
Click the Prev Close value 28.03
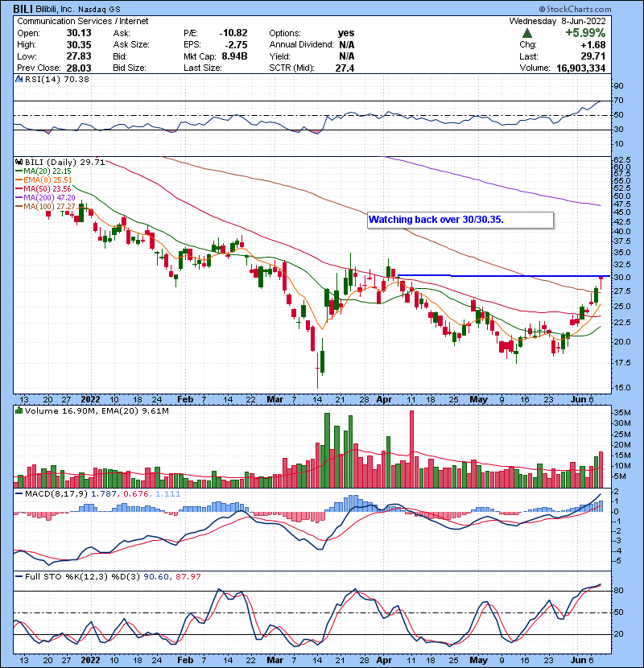78,68
